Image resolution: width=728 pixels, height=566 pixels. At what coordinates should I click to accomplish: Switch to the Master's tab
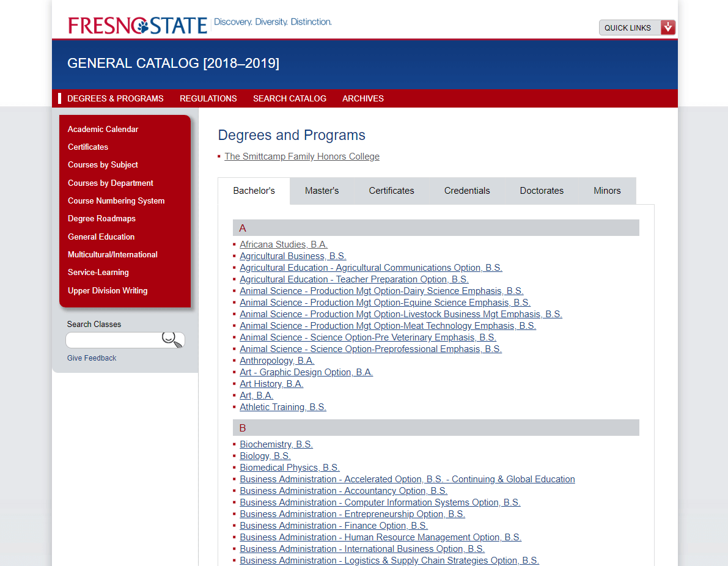pyautogui.click(x=322, y=191)
